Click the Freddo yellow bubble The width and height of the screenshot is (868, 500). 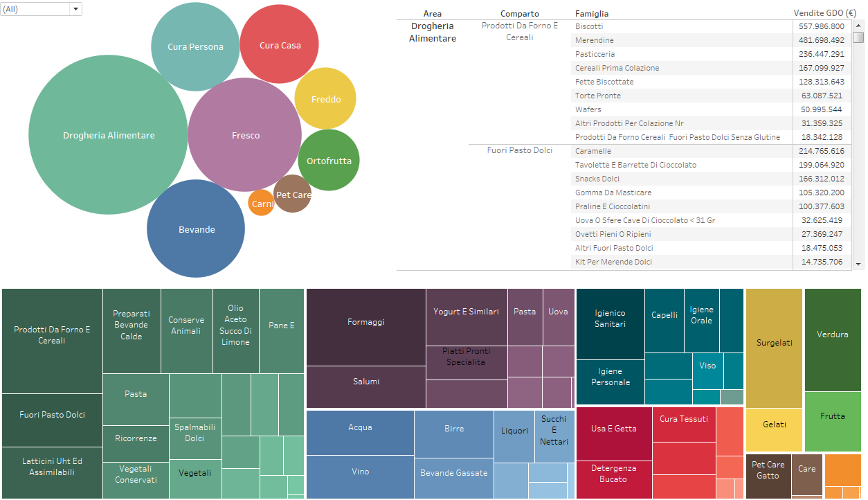click(x=325, y=98)
